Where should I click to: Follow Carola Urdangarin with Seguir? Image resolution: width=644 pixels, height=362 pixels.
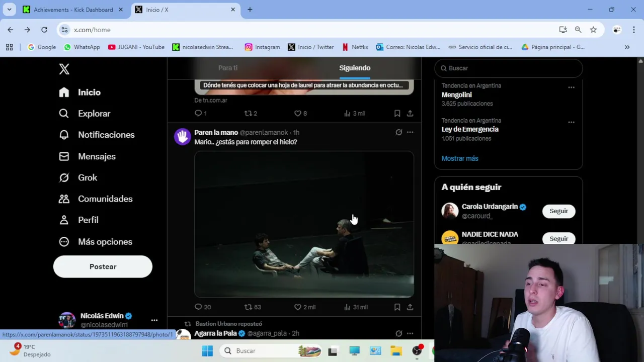[558, 211]
